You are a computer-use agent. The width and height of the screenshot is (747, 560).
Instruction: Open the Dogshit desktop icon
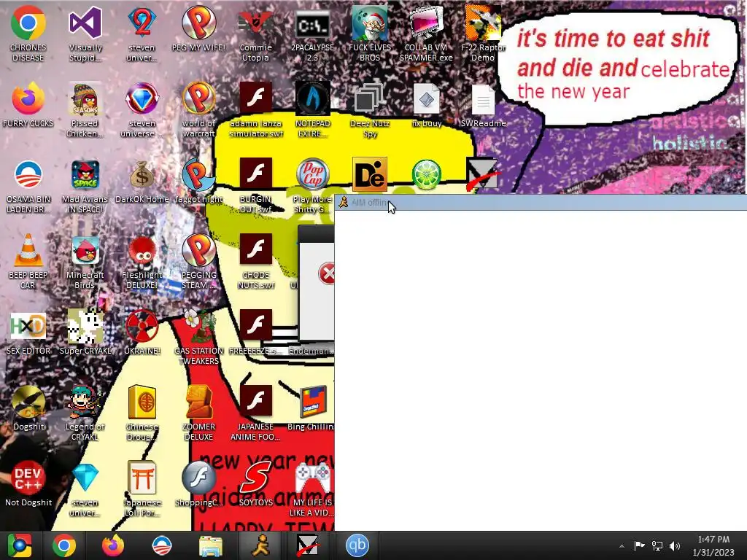(x=28, y=402)
